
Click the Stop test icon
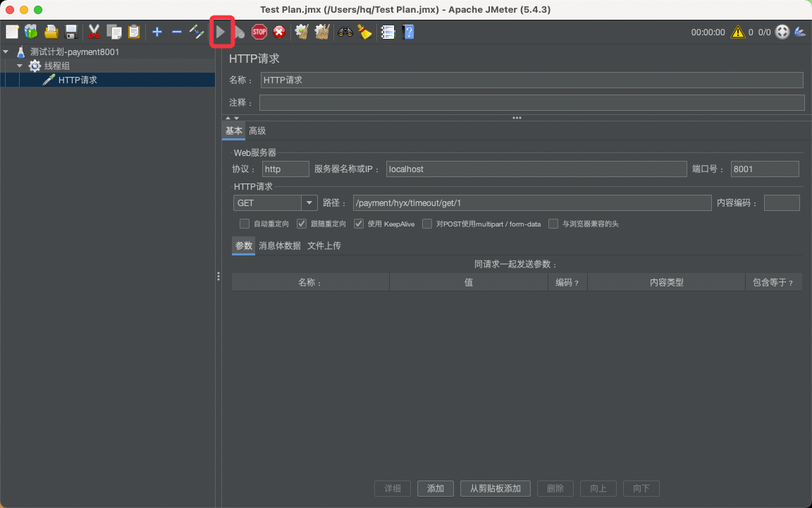pyautogui.click(x=259, y=32)
